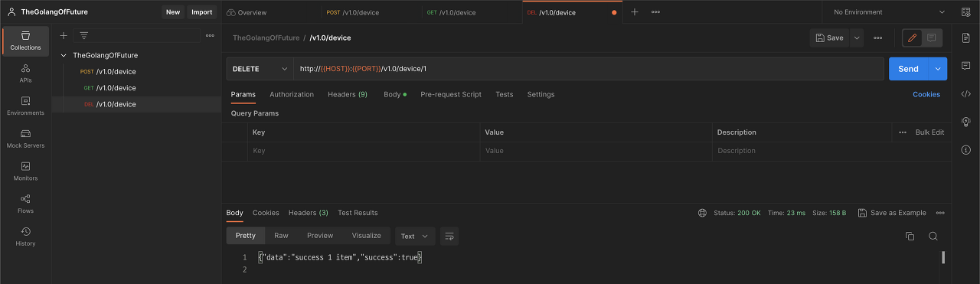Switch to the GET /v1.0/device tab
The image size is (980, 284).
tap(452, 12)
